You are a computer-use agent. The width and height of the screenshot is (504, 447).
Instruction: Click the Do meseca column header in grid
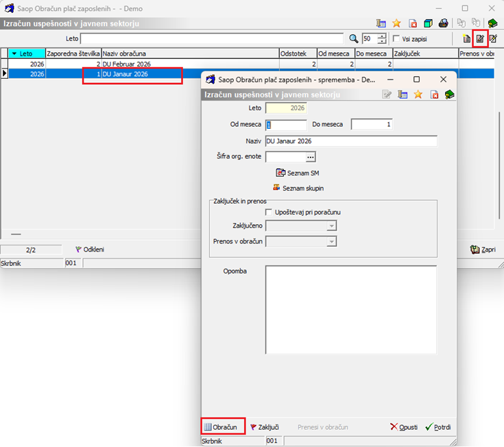(x=374, y=53)
